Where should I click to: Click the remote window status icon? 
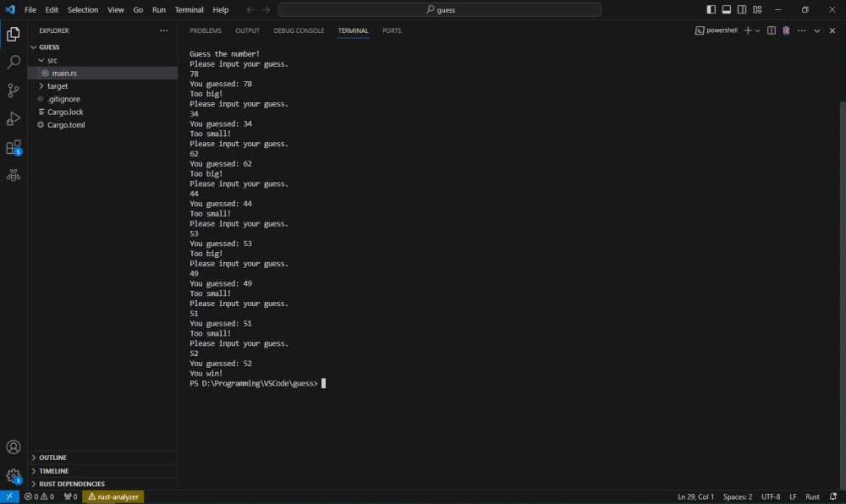(9, 496)
